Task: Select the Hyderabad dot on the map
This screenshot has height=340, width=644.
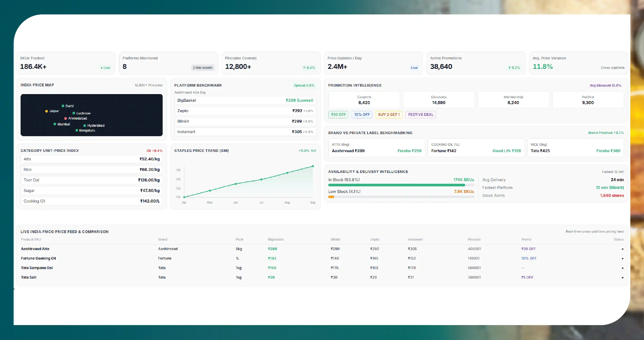Action: coord(85,126)
